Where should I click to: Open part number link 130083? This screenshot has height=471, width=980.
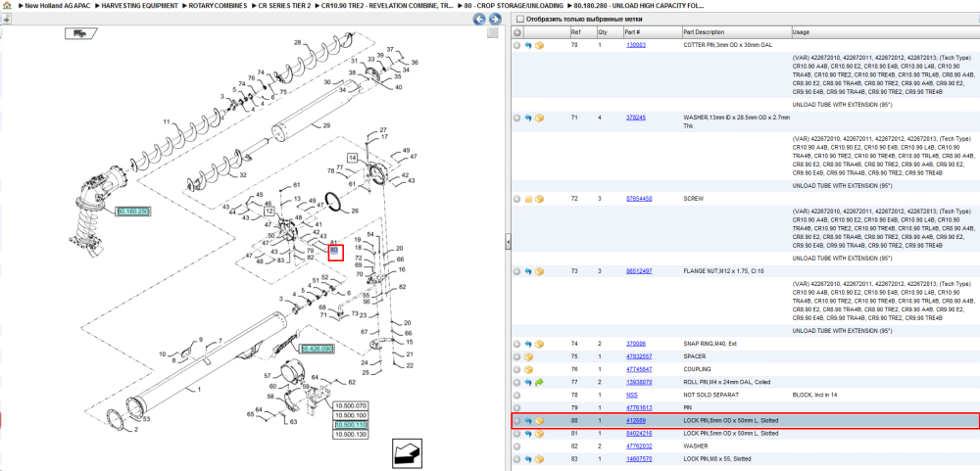coord(636,46)
